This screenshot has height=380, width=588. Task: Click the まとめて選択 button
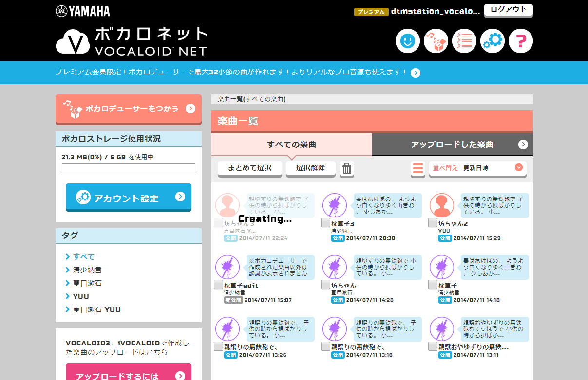249,168
